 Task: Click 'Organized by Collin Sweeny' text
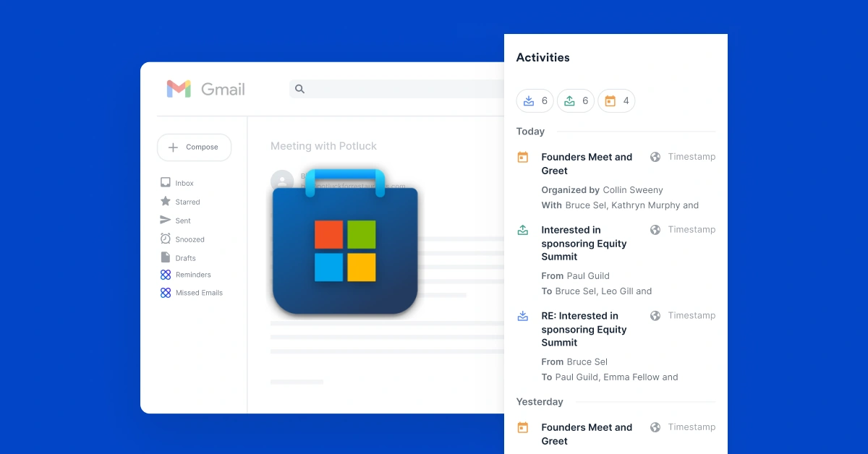coord(602,190)
